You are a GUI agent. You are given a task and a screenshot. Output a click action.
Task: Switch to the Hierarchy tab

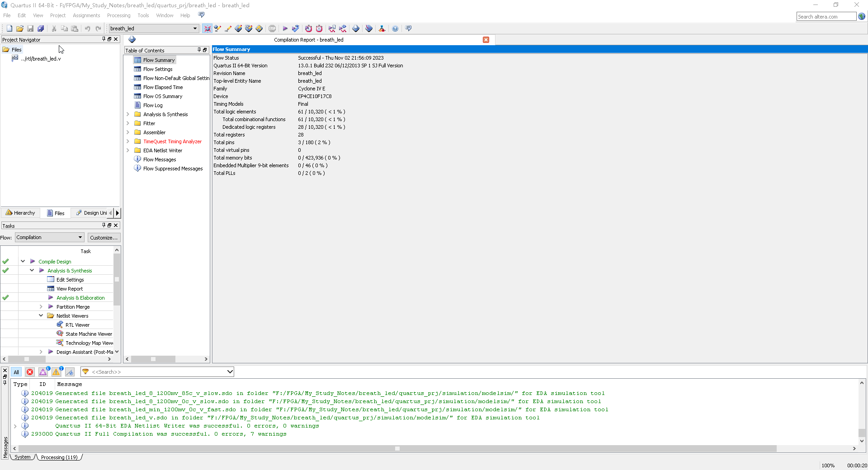tap(20, 213)
